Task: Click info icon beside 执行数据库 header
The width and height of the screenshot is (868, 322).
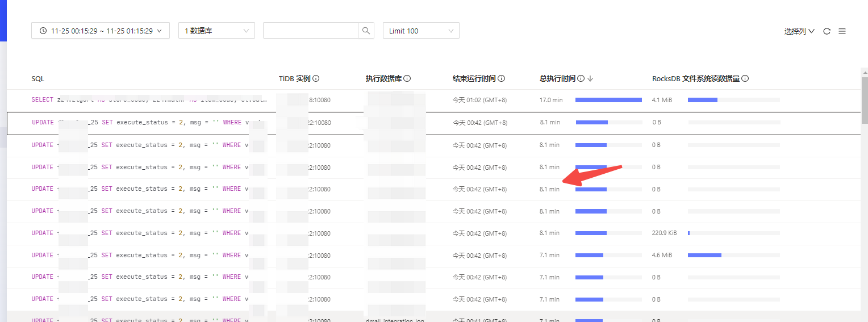Action: coord(407,79)
